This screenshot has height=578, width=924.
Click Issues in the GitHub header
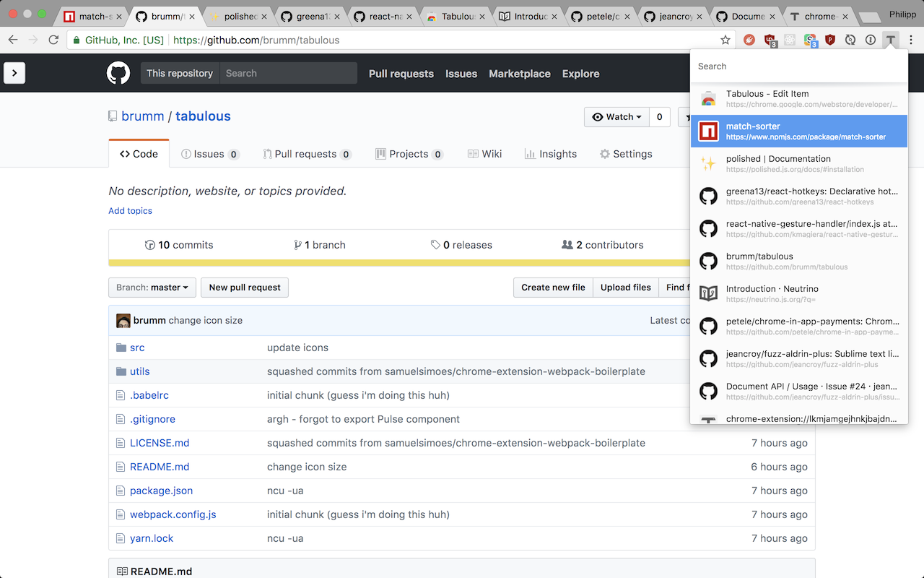[461, 74]
